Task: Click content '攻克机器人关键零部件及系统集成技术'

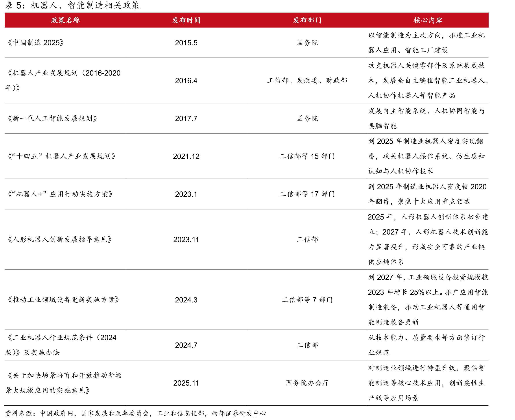Action: (426, 73)
